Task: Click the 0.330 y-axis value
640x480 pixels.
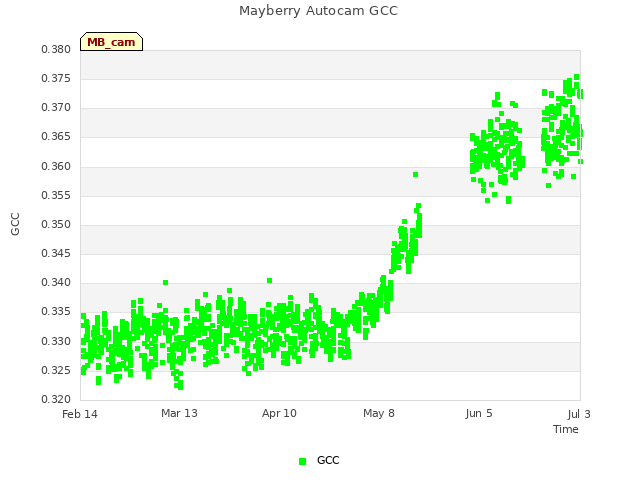Action: tap(56, 341)
